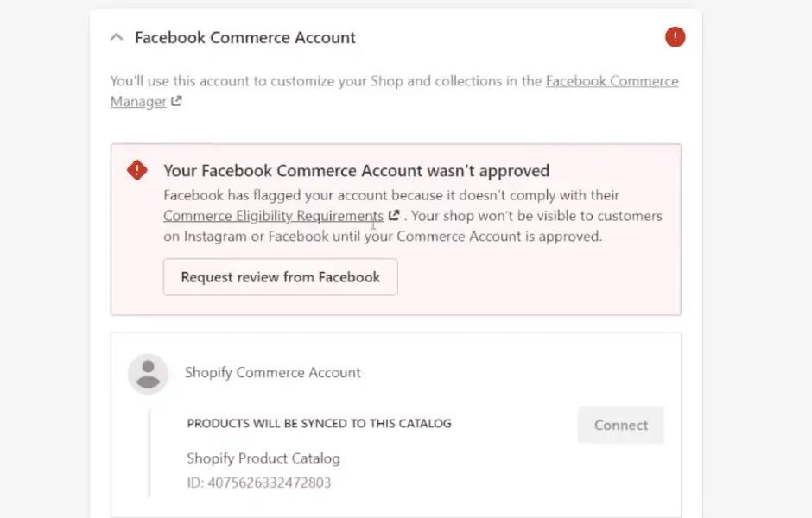Click the alert icon near the section title
Image resolution: width=812 pixels, height=518 pixels.
tap(675, 36)
